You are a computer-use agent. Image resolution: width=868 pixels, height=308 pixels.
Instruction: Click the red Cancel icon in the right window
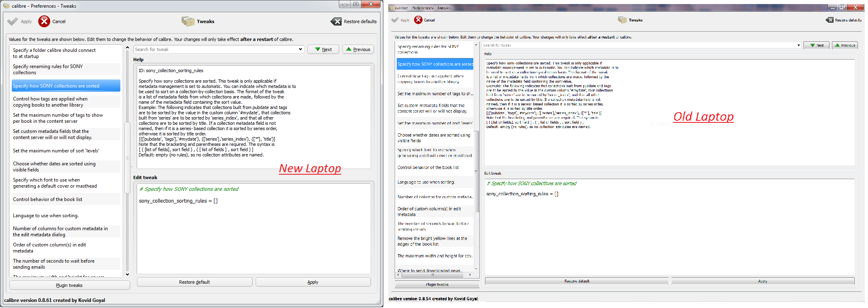tap(418, 20)
